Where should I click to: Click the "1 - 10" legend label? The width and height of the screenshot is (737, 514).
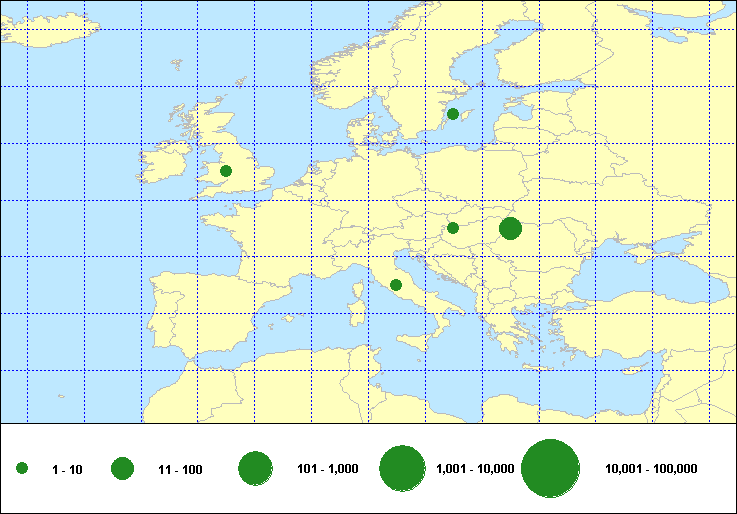point(68,469)
